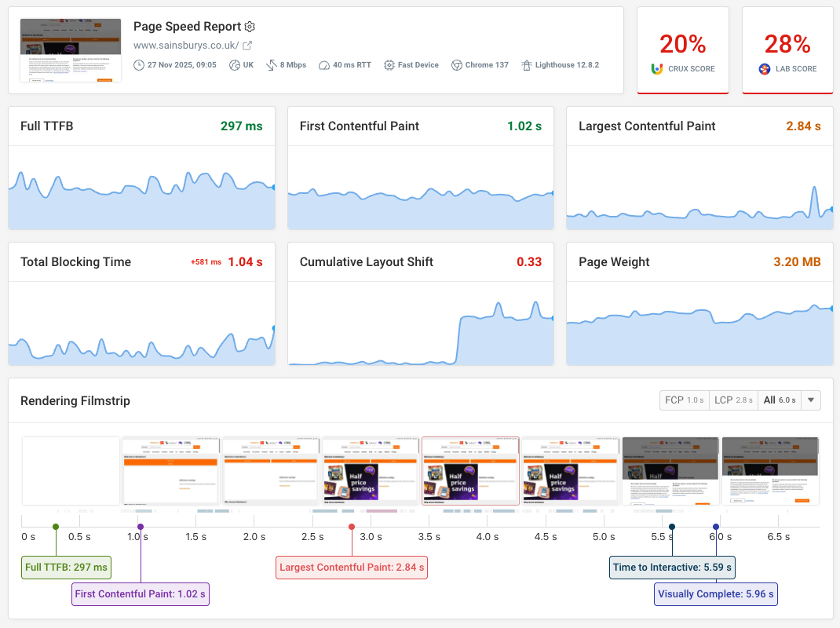The image size is (840, 628).
Task: Click the UK location globe icon
Action: coord(235,64)
